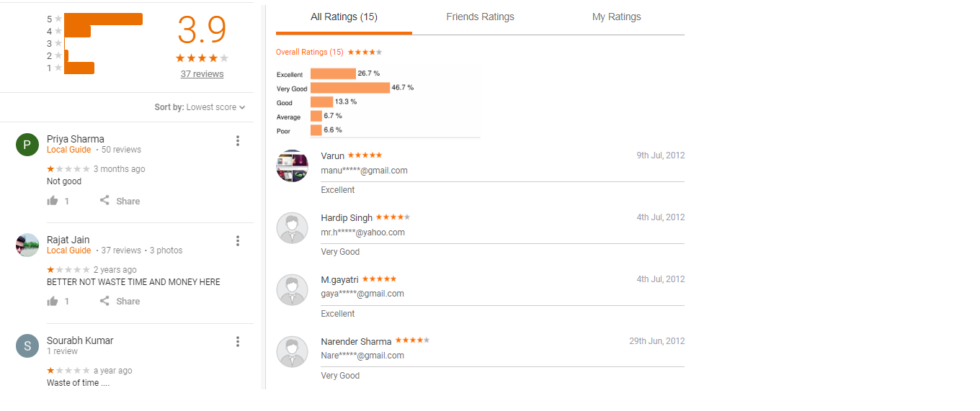Select the Very Good 46.7% rating bar

click(x=350, y=88)
